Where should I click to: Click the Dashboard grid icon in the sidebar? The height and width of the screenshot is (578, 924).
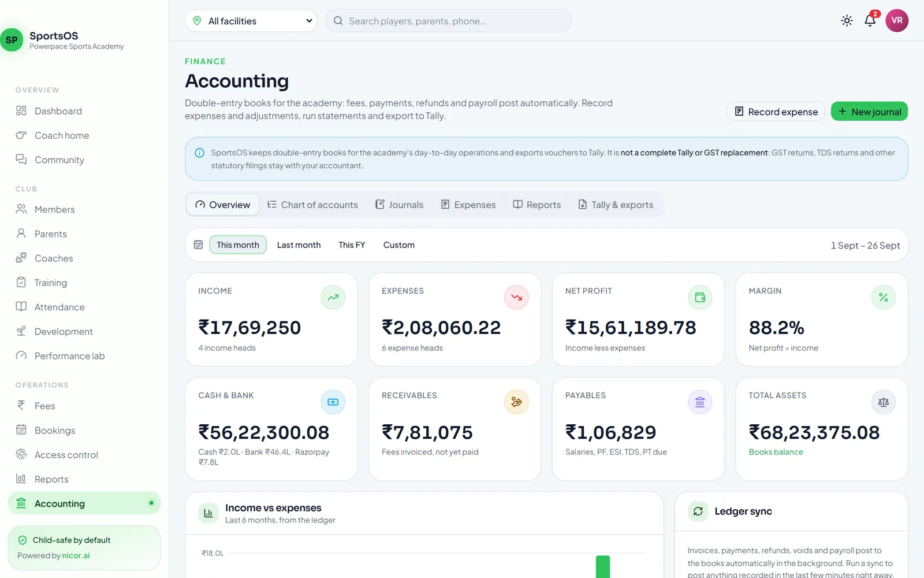(x=21, y=111)
